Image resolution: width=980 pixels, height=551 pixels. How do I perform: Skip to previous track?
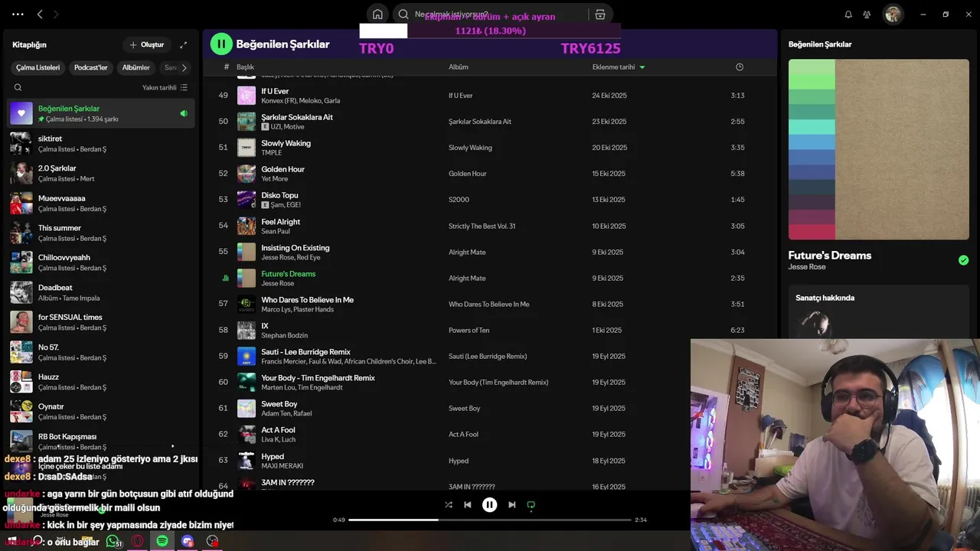coord(467,504)
